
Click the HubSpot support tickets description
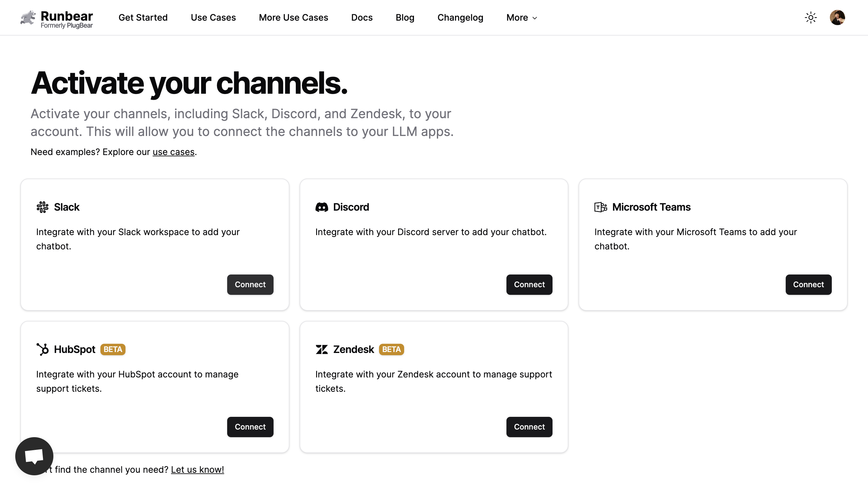[137, 382]
